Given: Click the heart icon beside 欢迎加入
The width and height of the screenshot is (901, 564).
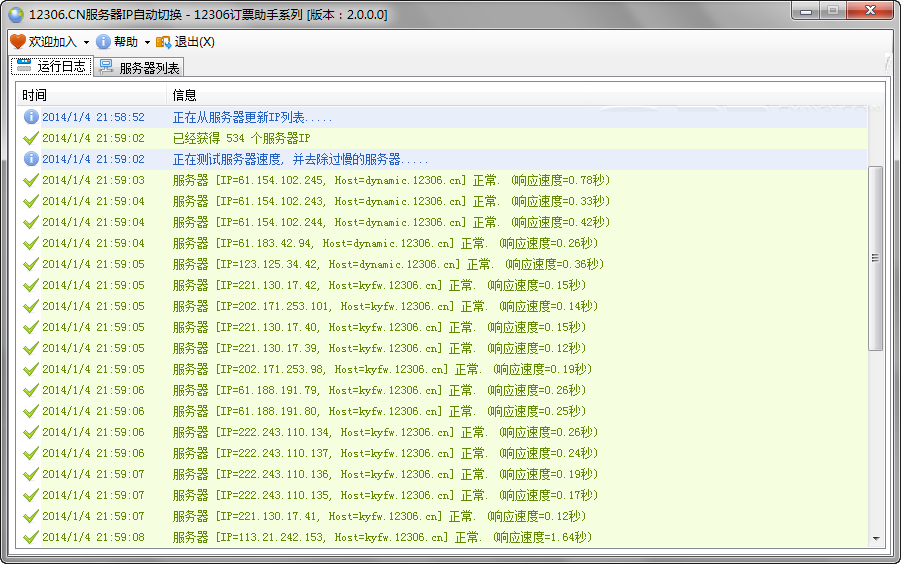Looking at the screenshot, I should pos(18,41).
